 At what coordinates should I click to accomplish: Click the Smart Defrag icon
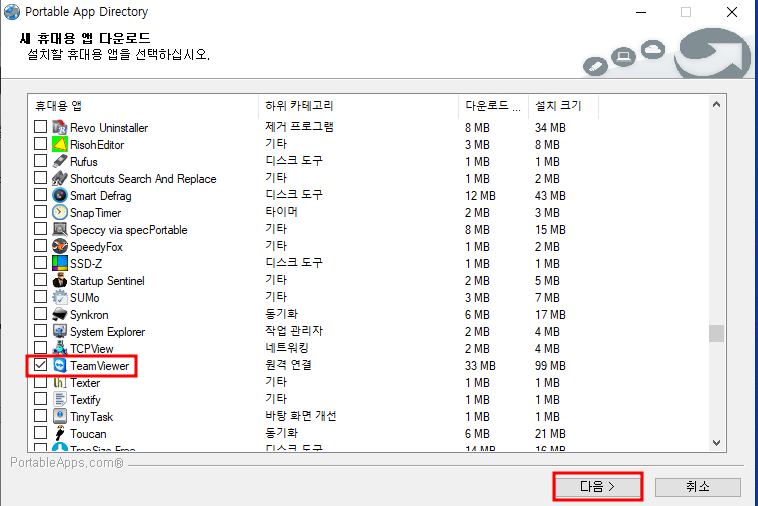[x=59, y=195]
